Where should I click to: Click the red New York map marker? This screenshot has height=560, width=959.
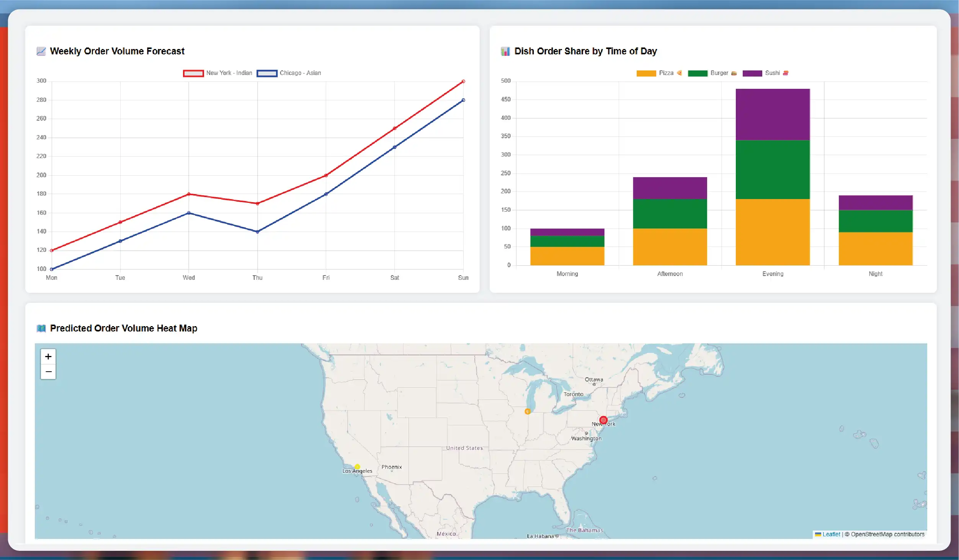(x=603, y=420)
